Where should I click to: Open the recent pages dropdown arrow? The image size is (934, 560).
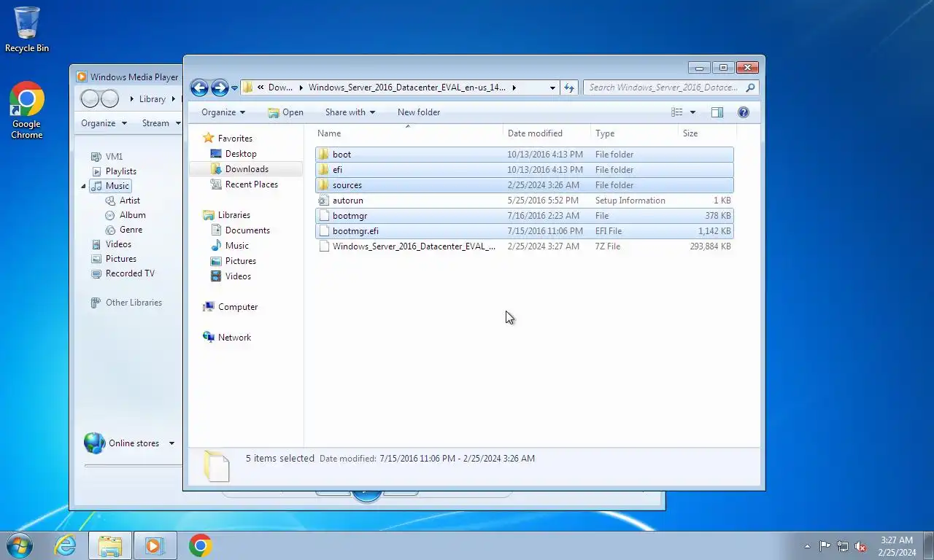point(234,88)
